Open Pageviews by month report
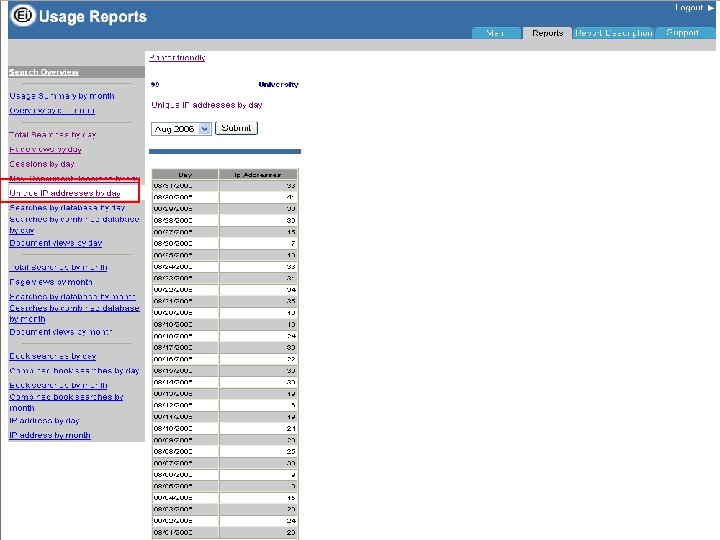This screenshot has width=720, height=540. [x=51, y=282]
